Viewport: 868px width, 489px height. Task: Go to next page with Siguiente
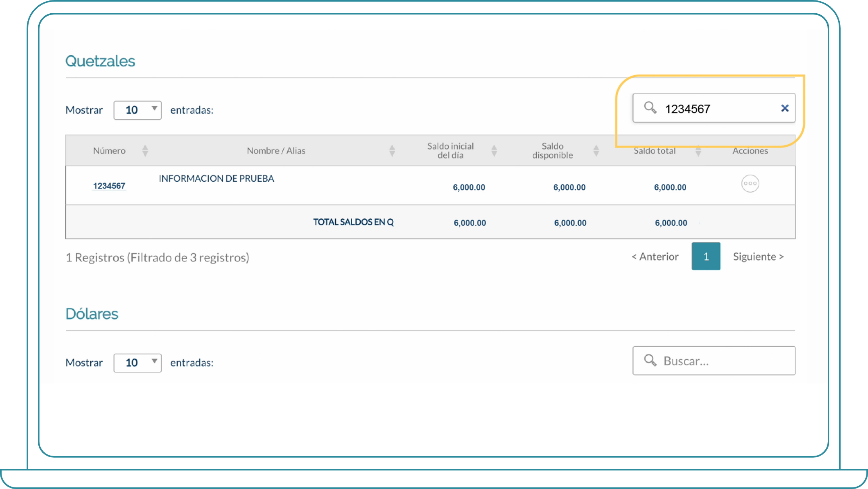758,257
